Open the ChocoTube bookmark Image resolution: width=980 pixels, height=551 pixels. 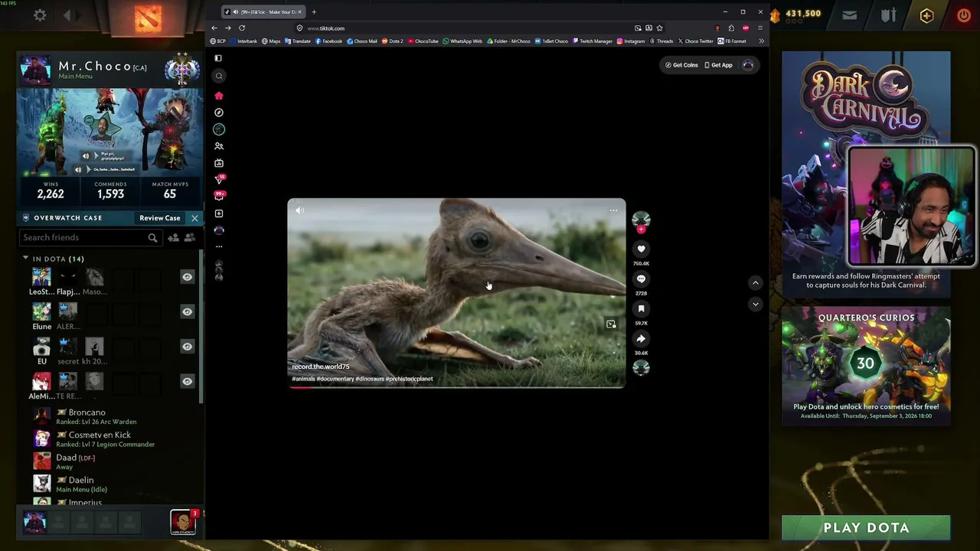(x=423, y=41)
